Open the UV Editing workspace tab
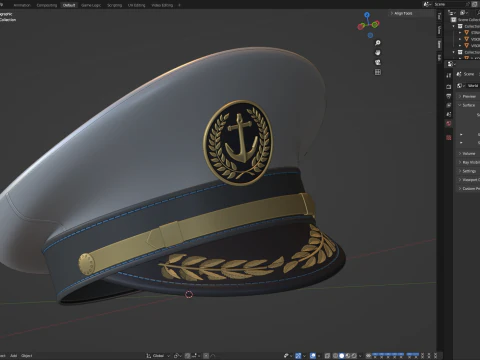This screenshot has width=480, height=360. pos(137,5)
